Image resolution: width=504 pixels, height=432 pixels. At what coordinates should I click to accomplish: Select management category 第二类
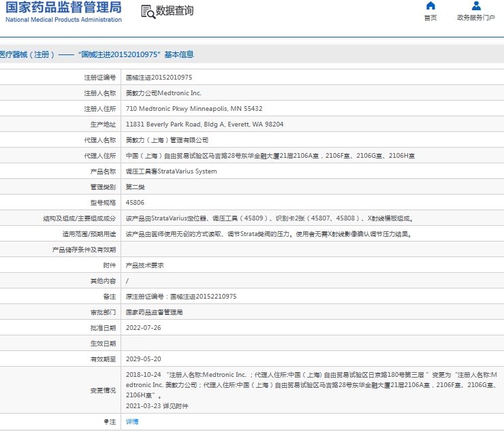(136, 187)
